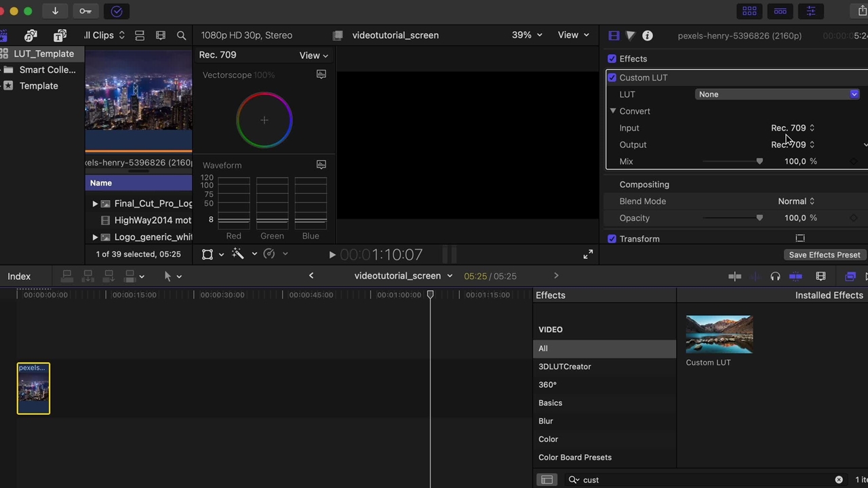Collapse the Convert disclosure triangle
868x488 pixels.
point(613,111)
